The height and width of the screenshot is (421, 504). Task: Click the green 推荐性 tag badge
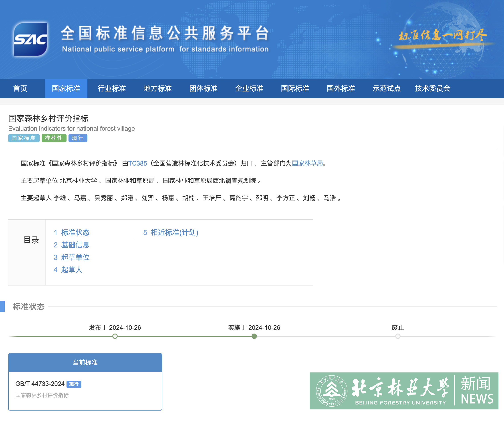pyautogui.click(x=54, y=138)
